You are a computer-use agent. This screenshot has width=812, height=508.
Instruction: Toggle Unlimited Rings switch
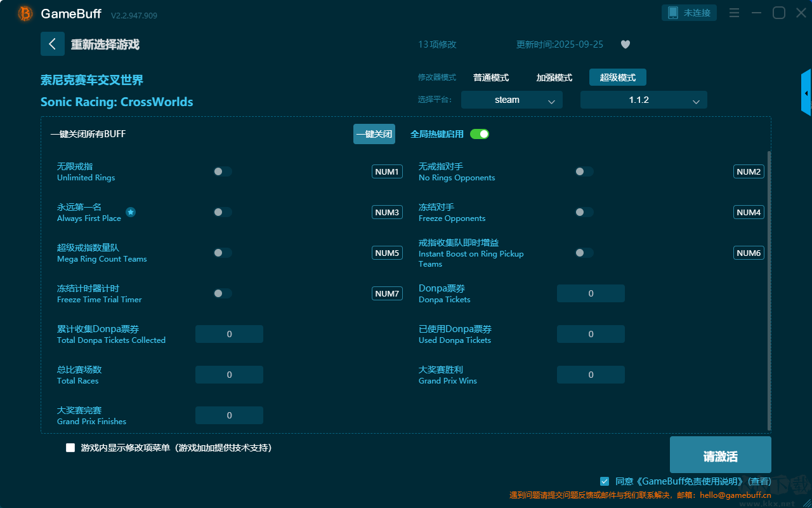click(223, 171)
